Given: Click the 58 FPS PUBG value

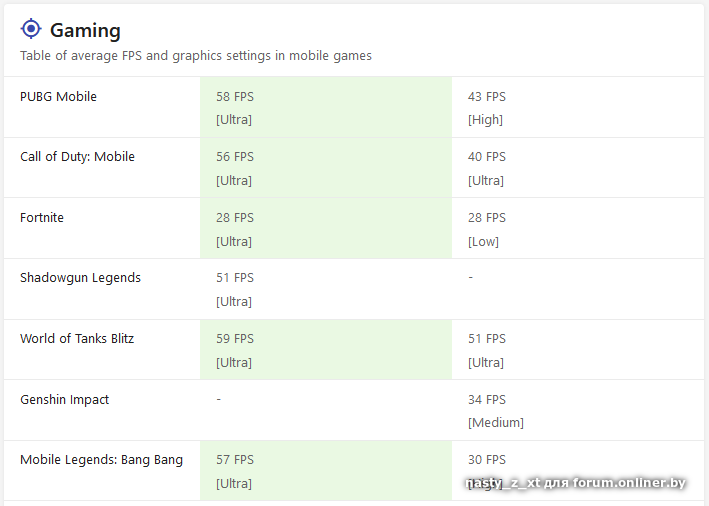Looking at the screenshot, I should coord(235,97).
